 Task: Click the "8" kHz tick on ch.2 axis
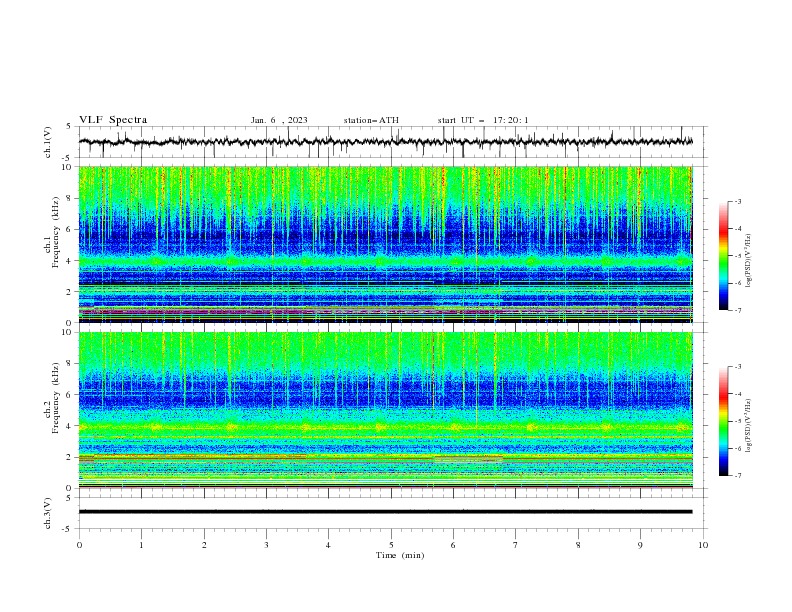click(70, 364)
